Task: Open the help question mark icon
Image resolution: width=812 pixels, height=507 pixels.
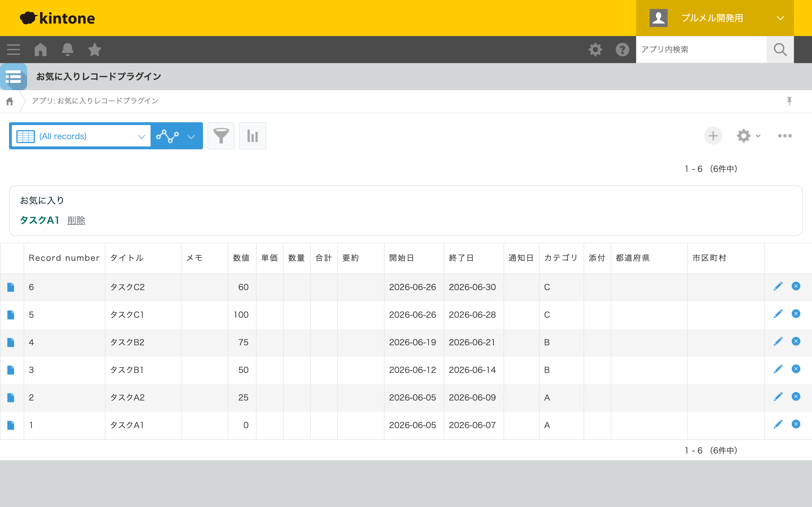Action: pos(623,50)
